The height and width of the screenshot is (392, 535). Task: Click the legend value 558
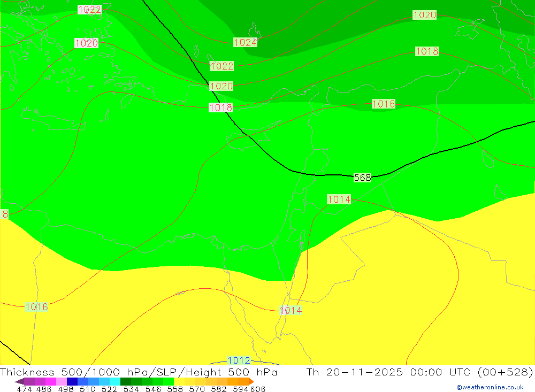[x=175, y=389]
